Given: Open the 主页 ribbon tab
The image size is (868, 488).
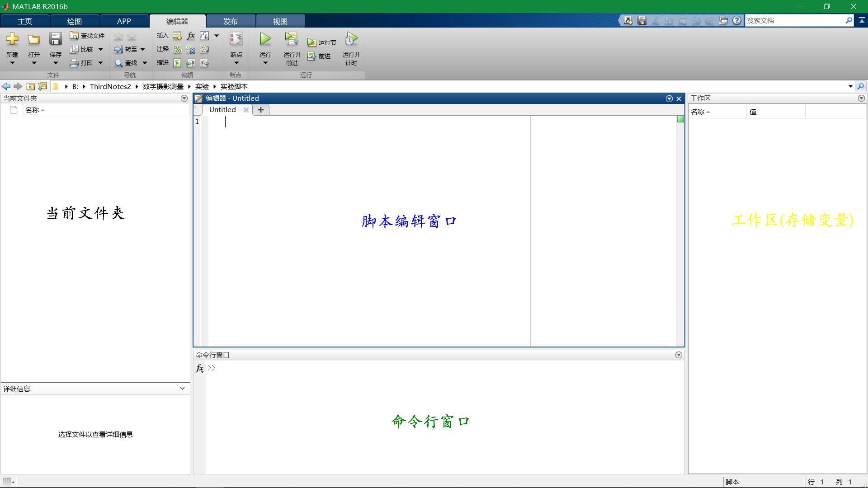Looking at the screenshot, I should [25, 21].
